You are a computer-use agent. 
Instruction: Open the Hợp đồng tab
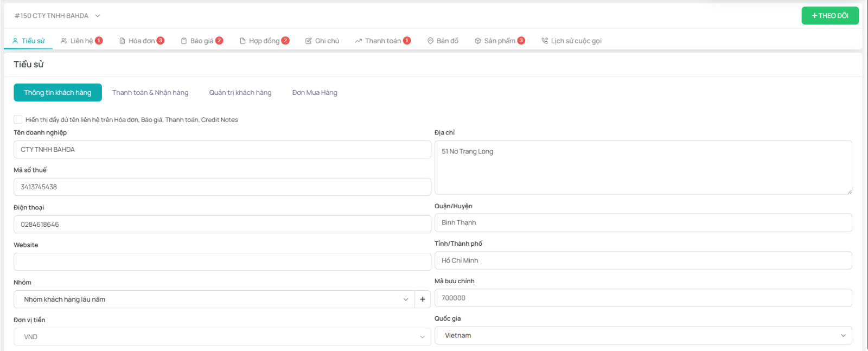click(x=264, y=41)
